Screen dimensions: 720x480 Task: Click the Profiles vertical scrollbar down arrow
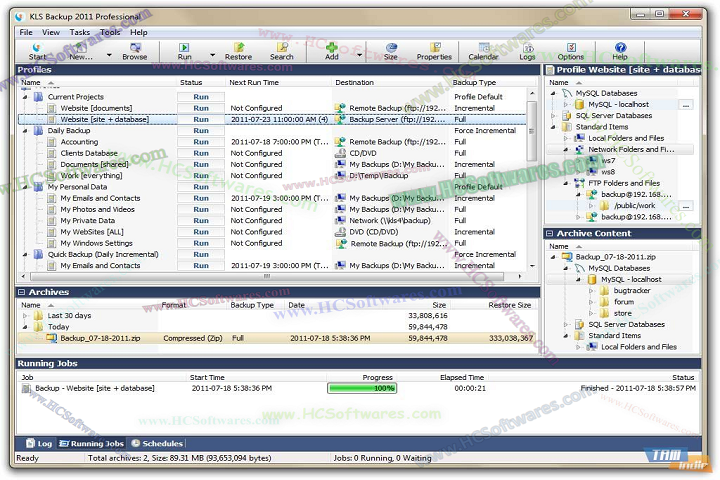pos(532,265)
